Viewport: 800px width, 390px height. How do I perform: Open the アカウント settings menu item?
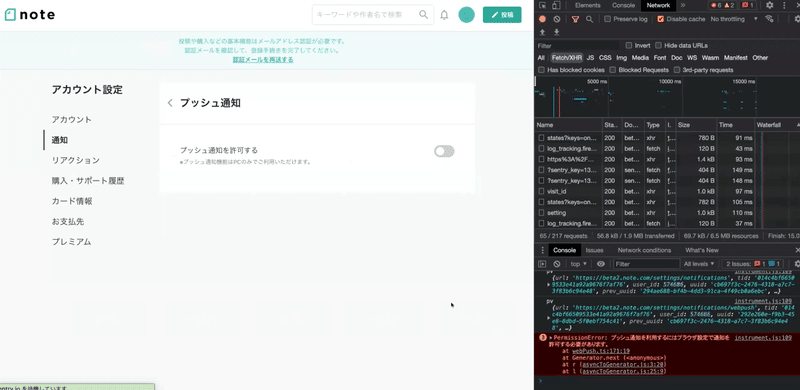[71, 119]
